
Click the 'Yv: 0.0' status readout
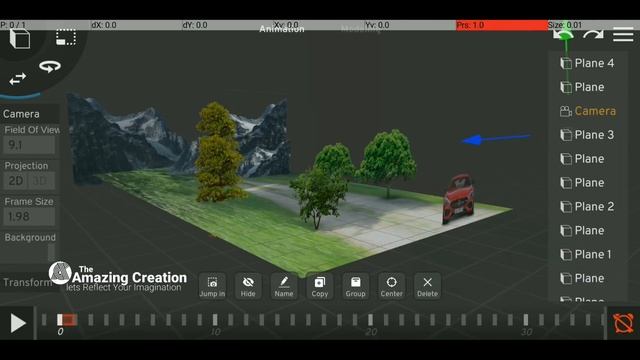tap(377, 25)
